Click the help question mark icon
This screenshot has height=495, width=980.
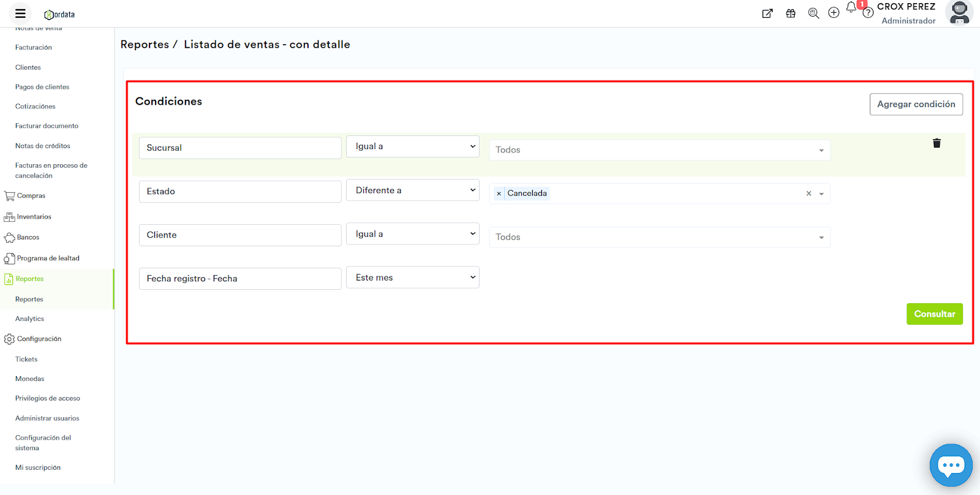click(x=868, y=13)
